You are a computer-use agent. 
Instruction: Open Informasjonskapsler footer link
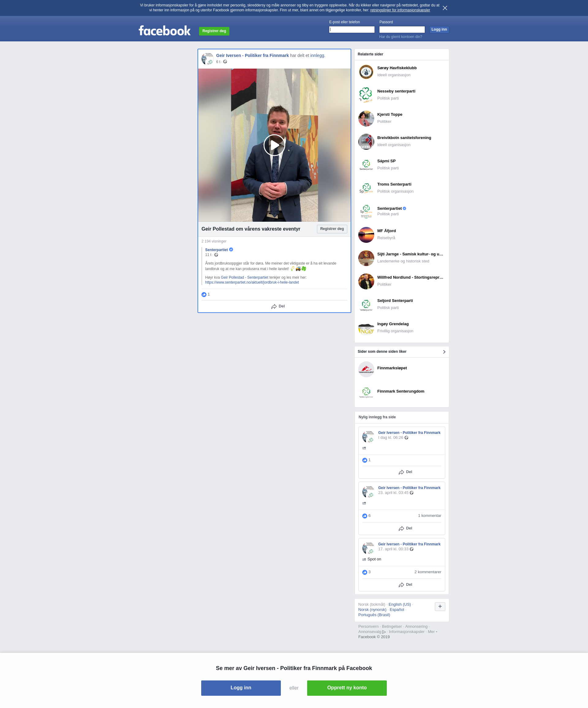click(407, 632)
